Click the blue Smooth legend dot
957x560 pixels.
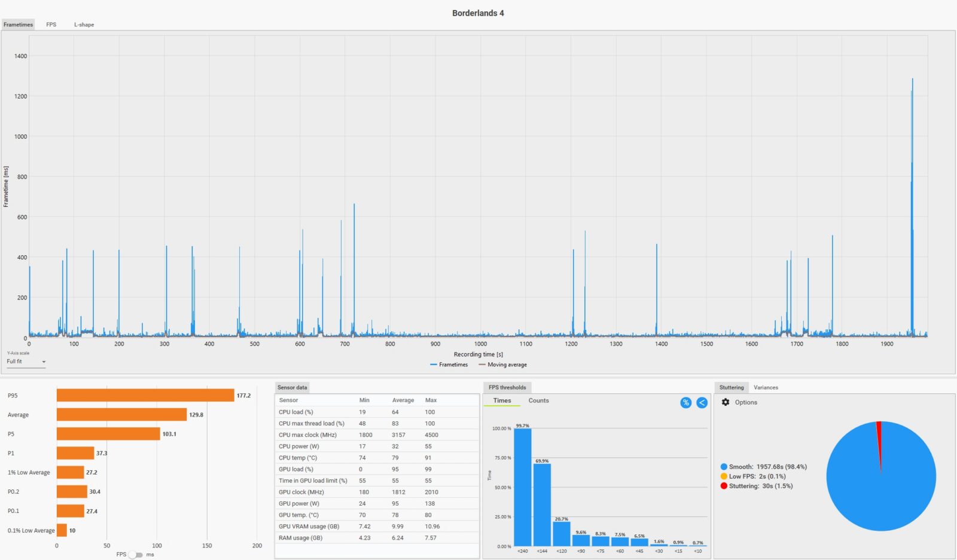[724, 467]
